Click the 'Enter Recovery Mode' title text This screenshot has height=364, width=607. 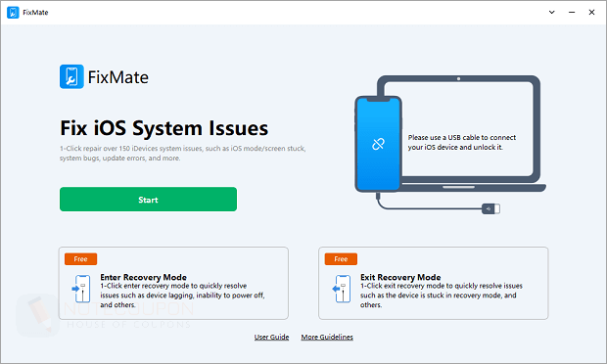(143, 277)
